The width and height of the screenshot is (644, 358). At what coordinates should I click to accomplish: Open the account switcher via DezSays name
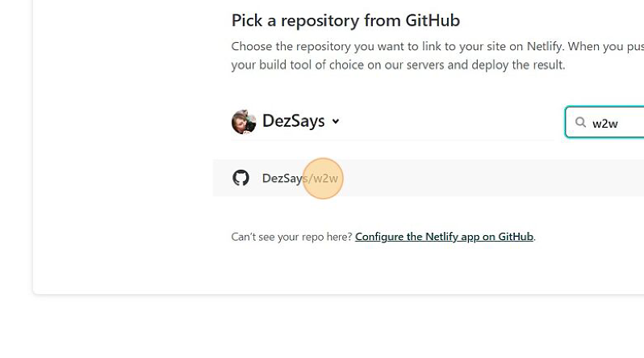pyautogui.click(x=293, y=121)
